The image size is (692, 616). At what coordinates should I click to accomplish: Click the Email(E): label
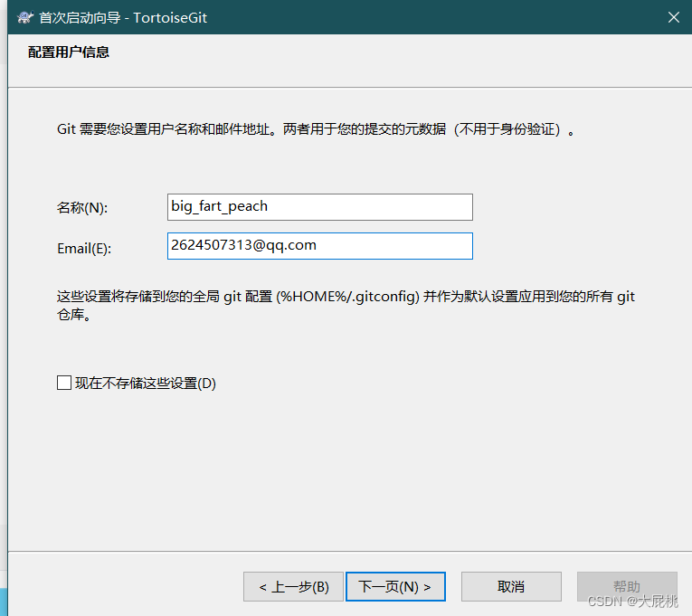[84, 249]
